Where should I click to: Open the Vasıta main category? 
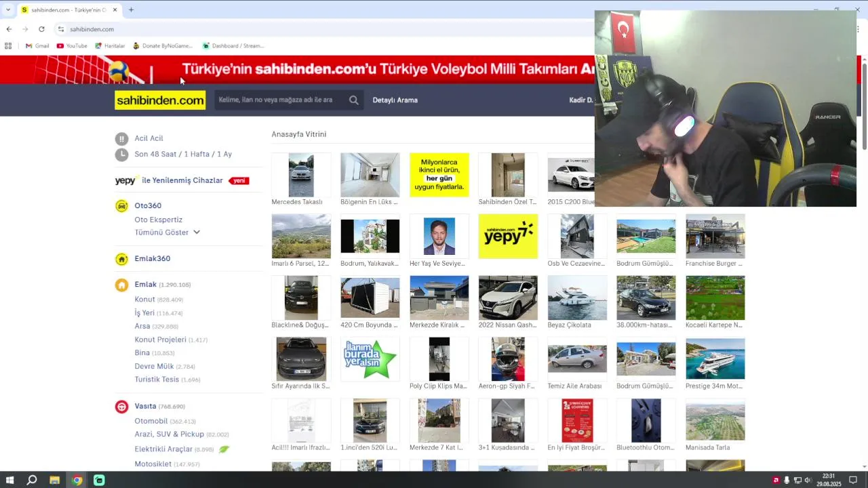(x=145, y=406)
